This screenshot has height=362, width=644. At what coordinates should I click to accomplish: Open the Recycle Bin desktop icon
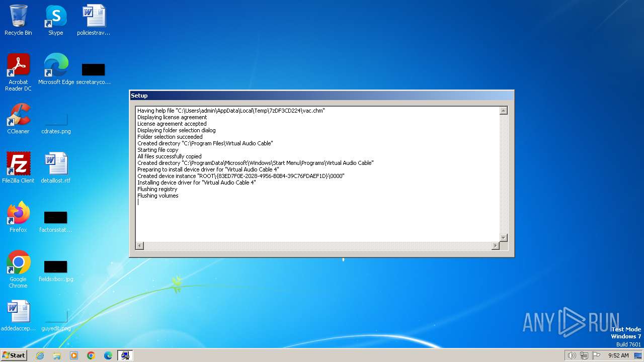coord(18,20)
